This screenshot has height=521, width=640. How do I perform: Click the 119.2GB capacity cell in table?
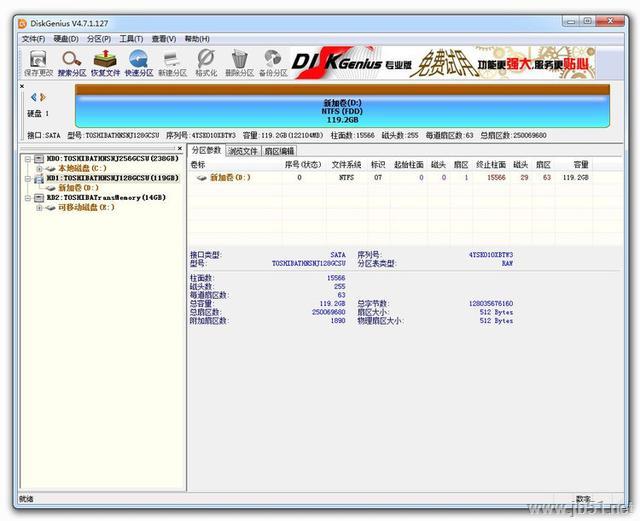click(576, 178)
